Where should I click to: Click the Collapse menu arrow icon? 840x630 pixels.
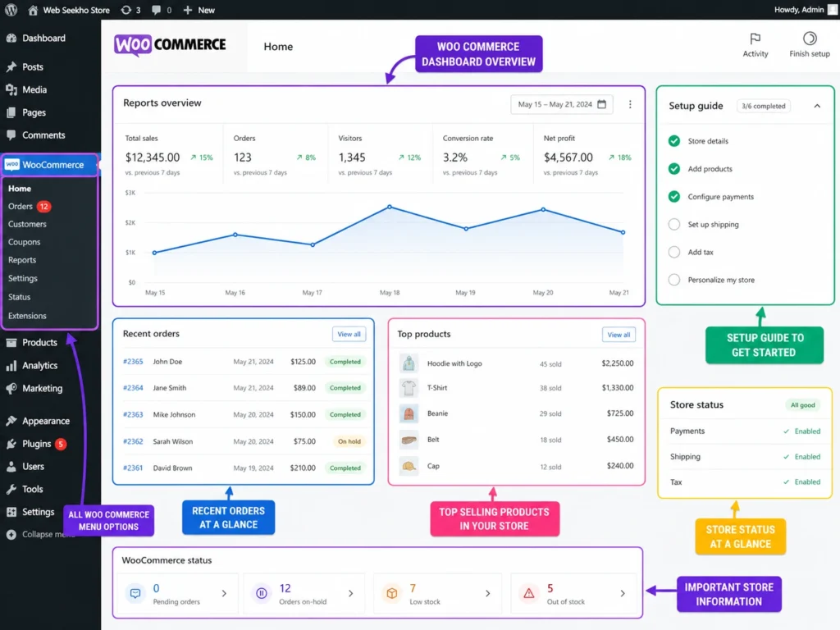tap(11, 535)
